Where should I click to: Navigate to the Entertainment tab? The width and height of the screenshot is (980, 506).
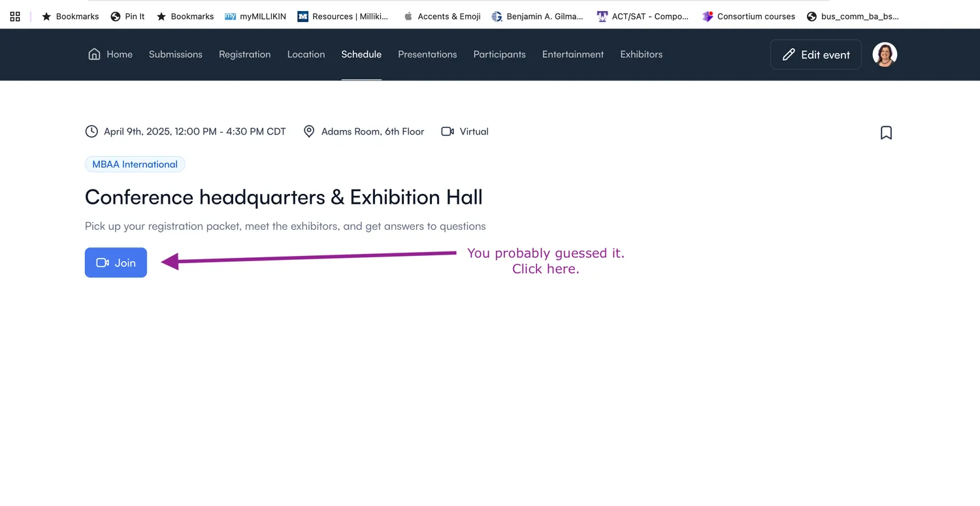pyautogui.click(x=573, y=54)
